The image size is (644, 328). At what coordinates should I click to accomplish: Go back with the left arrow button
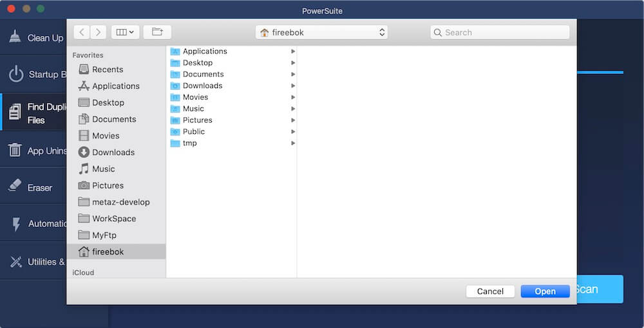(x=82, y=32)
